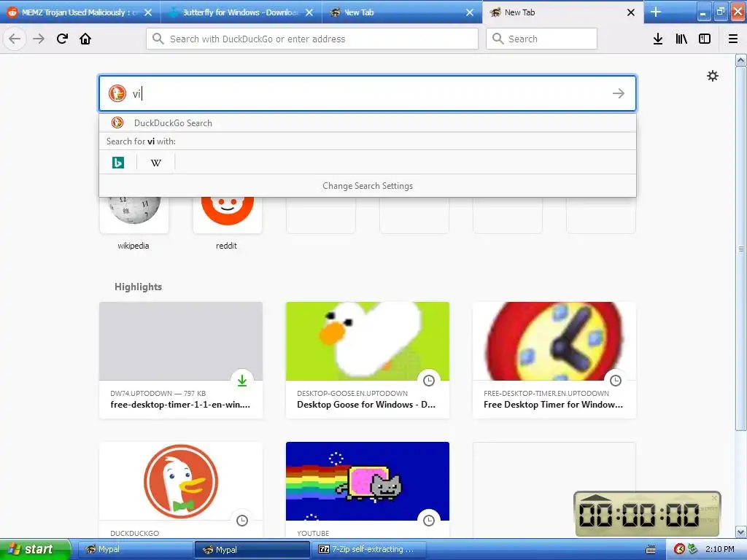The width and height of the screenshot is (747, 560).
Task: Toggle the sidebar view icon
Action: tap(705, 39)
